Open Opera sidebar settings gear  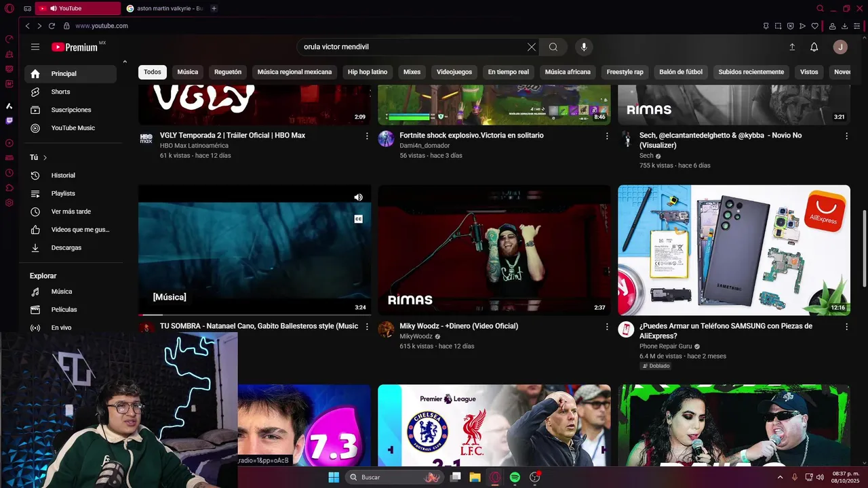point(9,203)
